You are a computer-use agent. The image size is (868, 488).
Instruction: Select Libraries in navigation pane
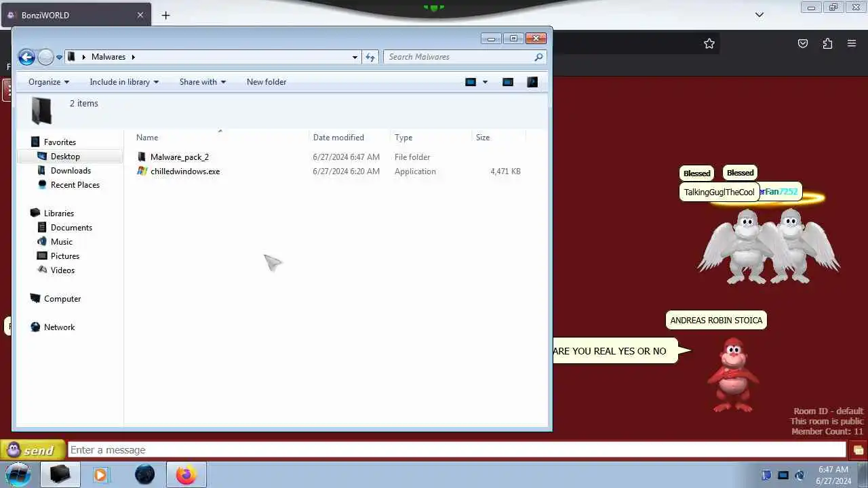(59, 213)
